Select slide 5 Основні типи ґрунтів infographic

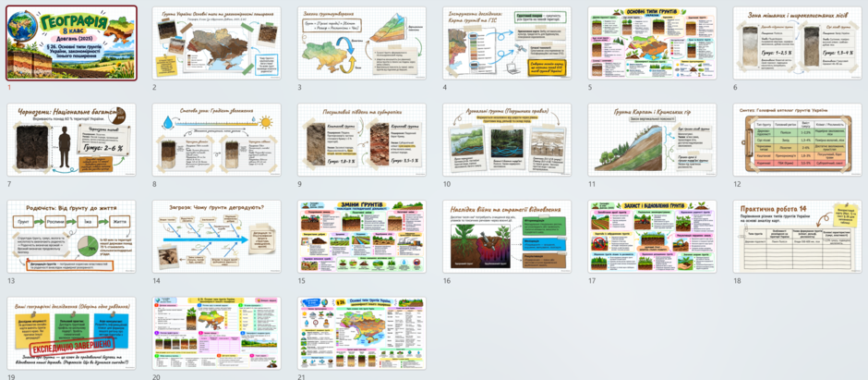[x=652, y=43]
